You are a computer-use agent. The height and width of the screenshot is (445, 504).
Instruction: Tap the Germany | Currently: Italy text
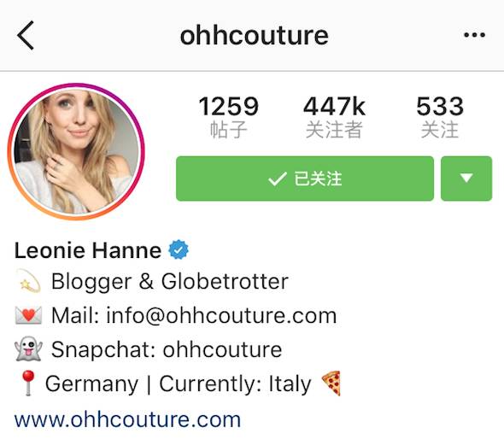coord(179,384)
